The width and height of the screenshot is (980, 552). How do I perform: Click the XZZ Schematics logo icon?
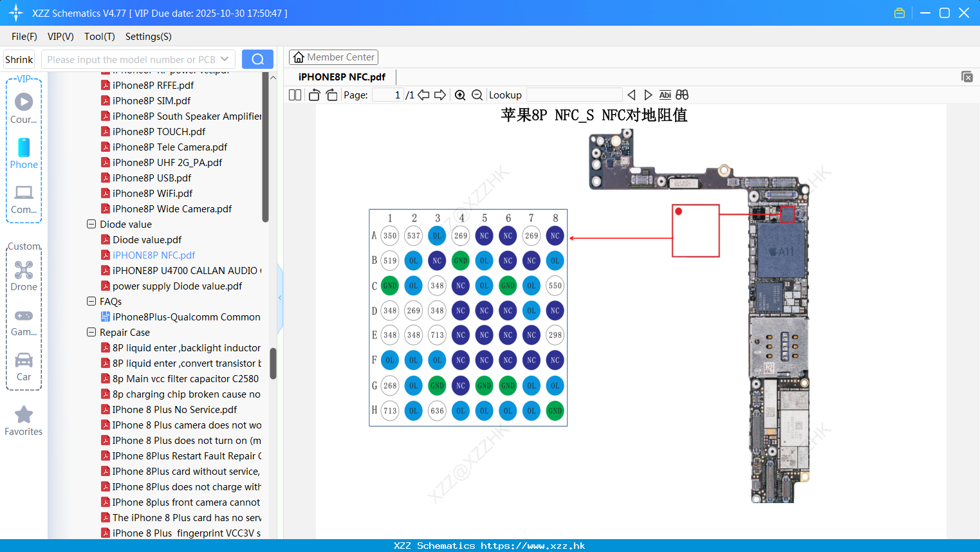[16, 13]
